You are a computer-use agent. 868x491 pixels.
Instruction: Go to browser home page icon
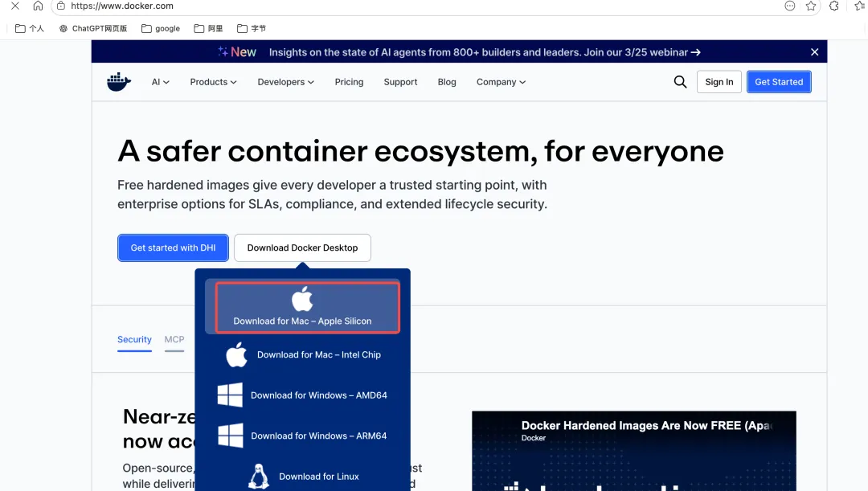click(38, 6)
